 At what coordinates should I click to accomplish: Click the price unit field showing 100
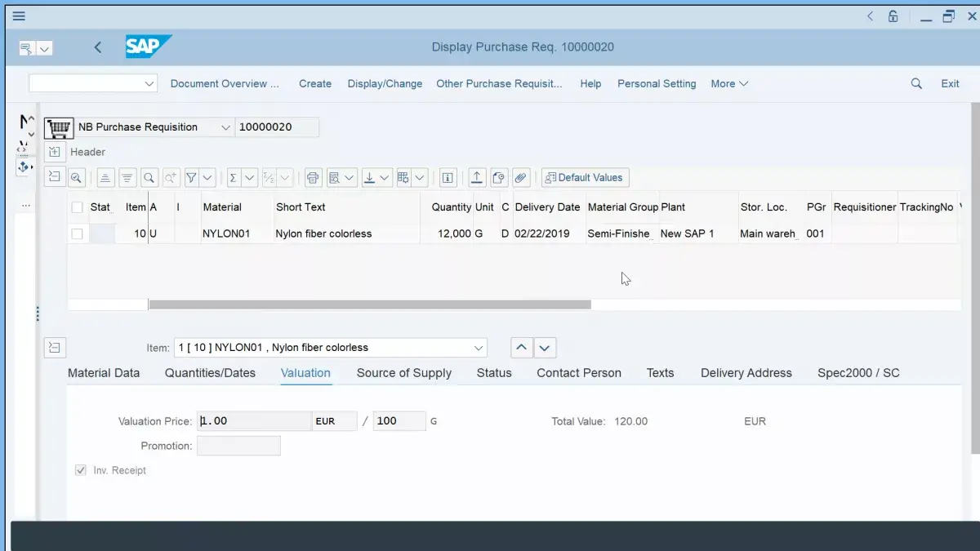point(399,421)
